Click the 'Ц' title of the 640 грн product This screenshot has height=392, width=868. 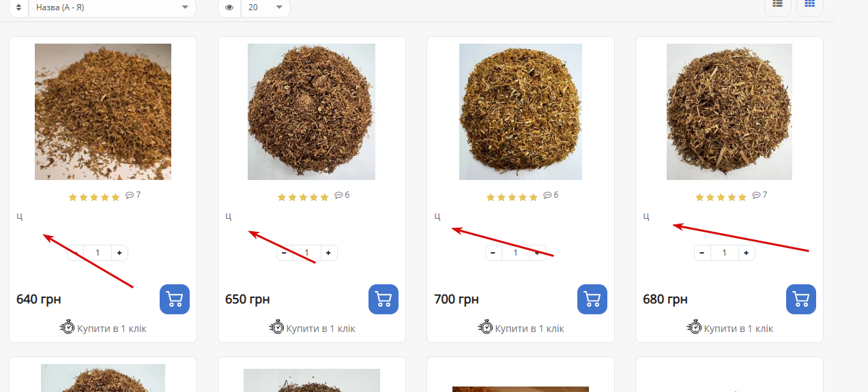point(20,217)
